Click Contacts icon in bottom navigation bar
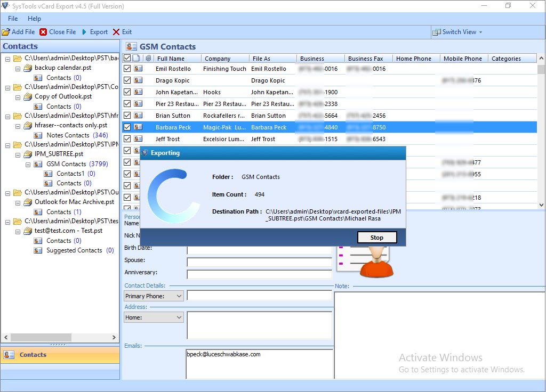The width and height of the screenshot is (546, 392). point(9,355)
